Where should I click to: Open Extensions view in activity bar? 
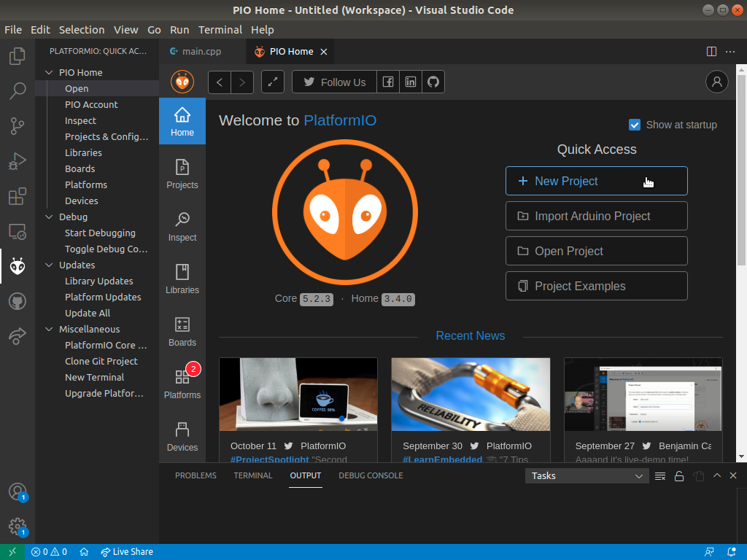(18, 197)
